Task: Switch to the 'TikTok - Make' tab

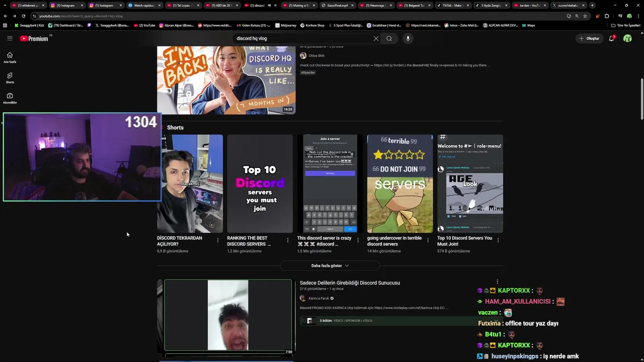Action: tap(452, 6)
